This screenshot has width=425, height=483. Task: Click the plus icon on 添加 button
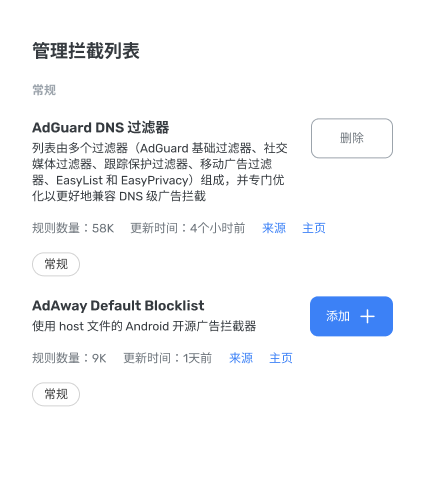pos(367,316)
